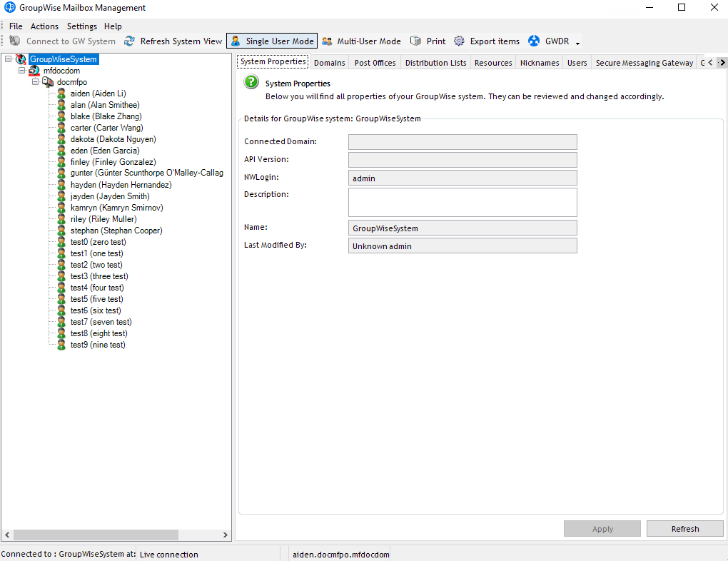The width and height of the screenshot is (728, 561).
Task: Click the Multi-User Mode people icon
Action: point(327,41)
